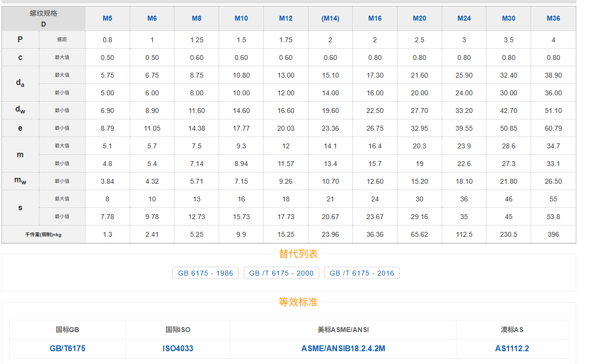Click the dw row label
Screen dimensions: 595x364
20,111
